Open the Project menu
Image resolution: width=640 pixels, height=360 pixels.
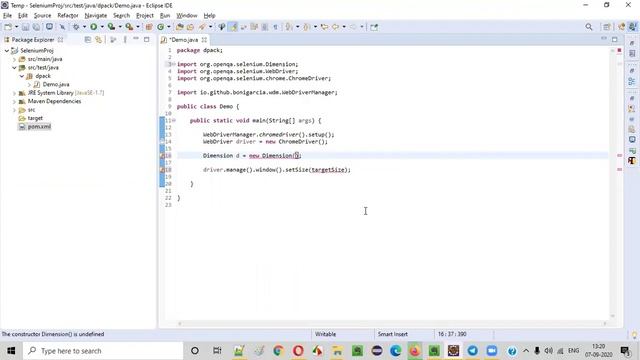[145, 16]
